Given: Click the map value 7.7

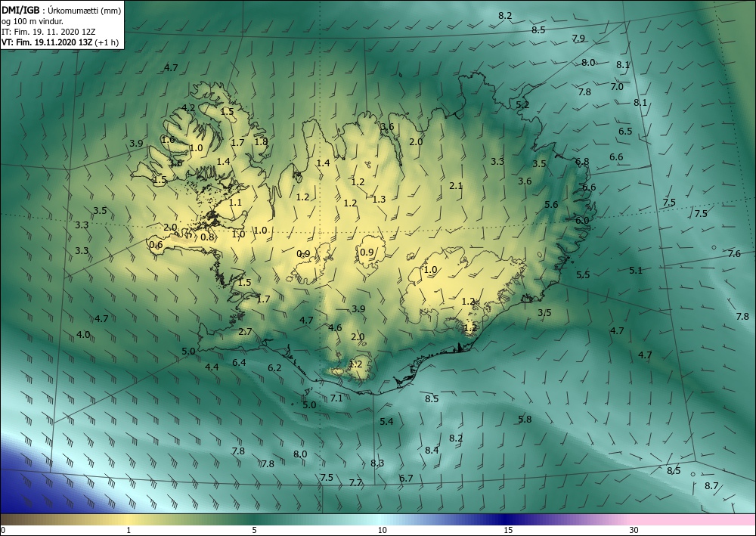Looking at the screenshot, I should tap(355, 482).
